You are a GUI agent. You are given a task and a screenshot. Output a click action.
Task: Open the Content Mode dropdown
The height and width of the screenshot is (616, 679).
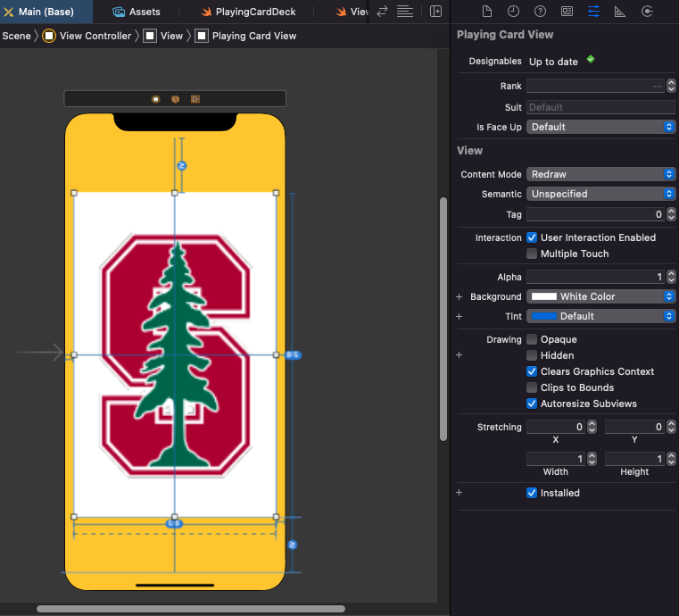600,174
